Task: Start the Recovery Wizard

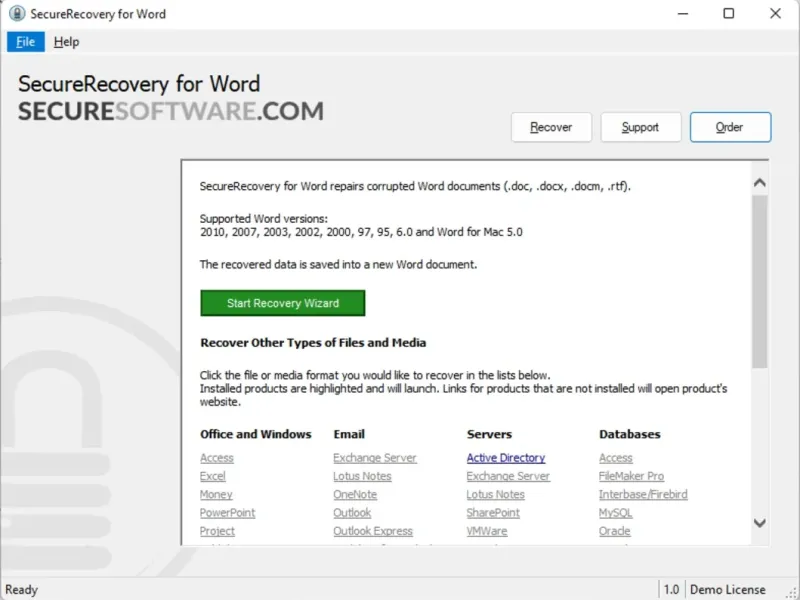Action: pyautogui.click(x=283, y=303)
